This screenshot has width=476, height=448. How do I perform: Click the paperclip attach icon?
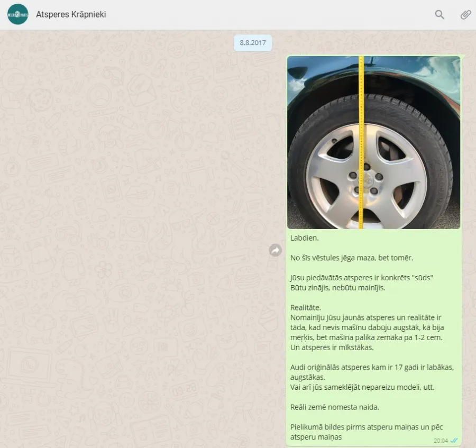point(465,15)
